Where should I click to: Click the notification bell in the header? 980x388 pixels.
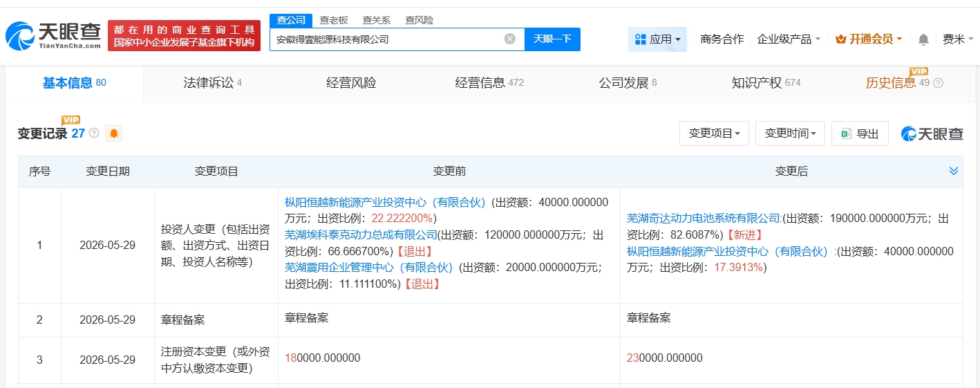click(923, 39)
